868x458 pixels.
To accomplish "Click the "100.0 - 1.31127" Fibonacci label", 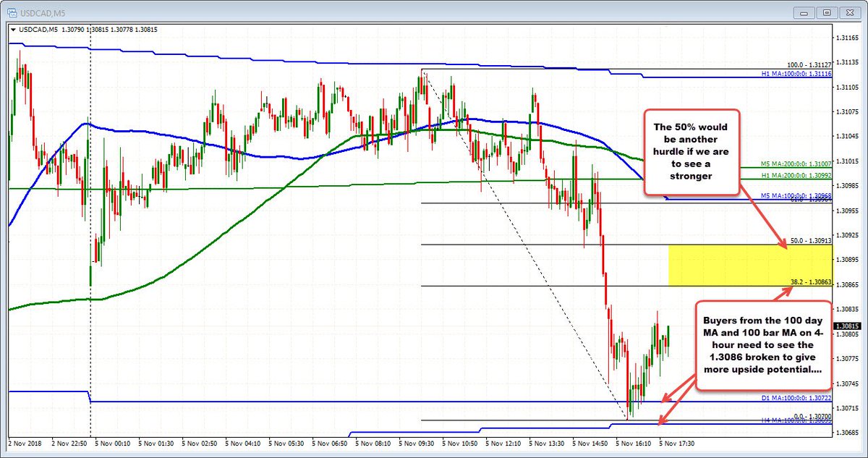I will pyautogui.click(x=809, y=64).
